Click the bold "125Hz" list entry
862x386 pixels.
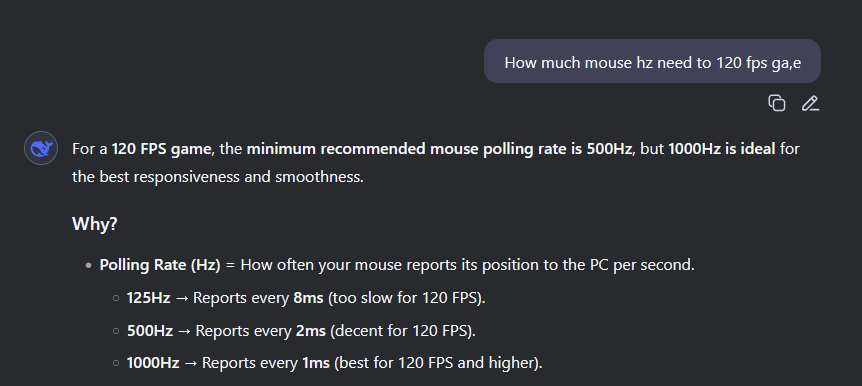coord(148,298)
